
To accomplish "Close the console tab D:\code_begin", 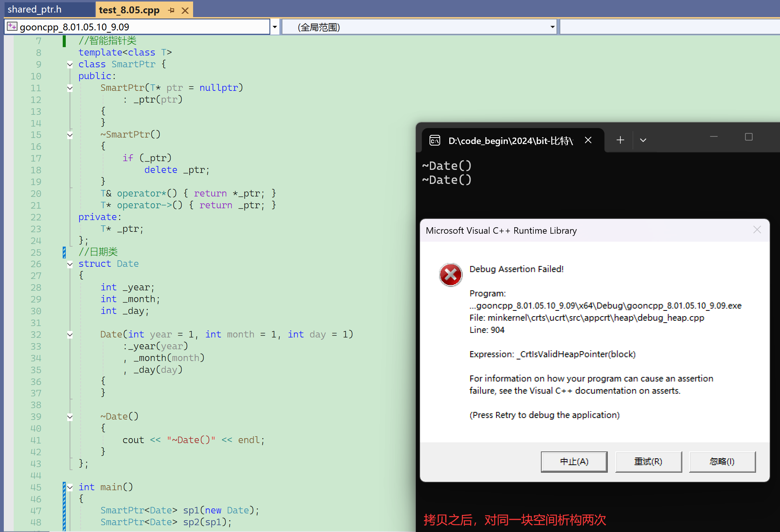I will pos(588,140).
